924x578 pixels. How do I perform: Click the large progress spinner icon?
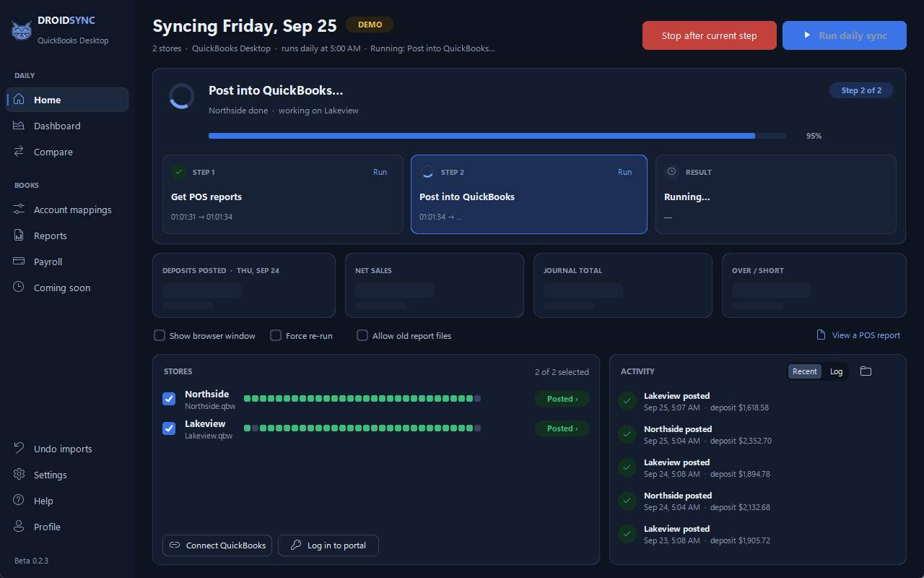(x=182, y=96)
